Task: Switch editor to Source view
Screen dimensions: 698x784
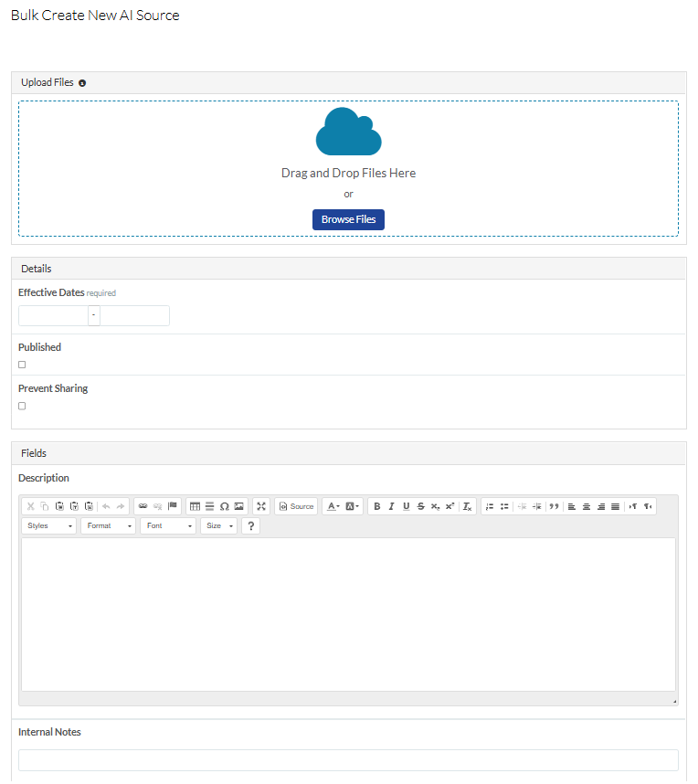Action: 296,506
